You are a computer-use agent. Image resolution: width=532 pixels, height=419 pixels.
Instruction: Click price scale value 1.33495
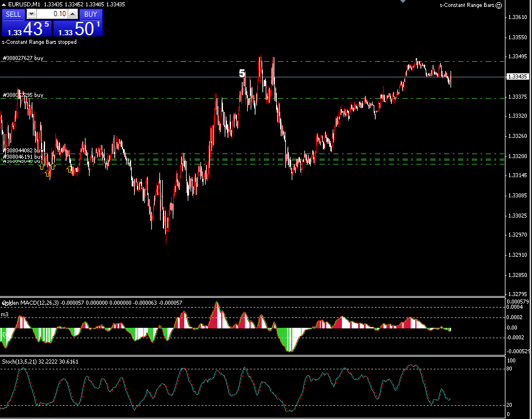click(x=518, y=57)
